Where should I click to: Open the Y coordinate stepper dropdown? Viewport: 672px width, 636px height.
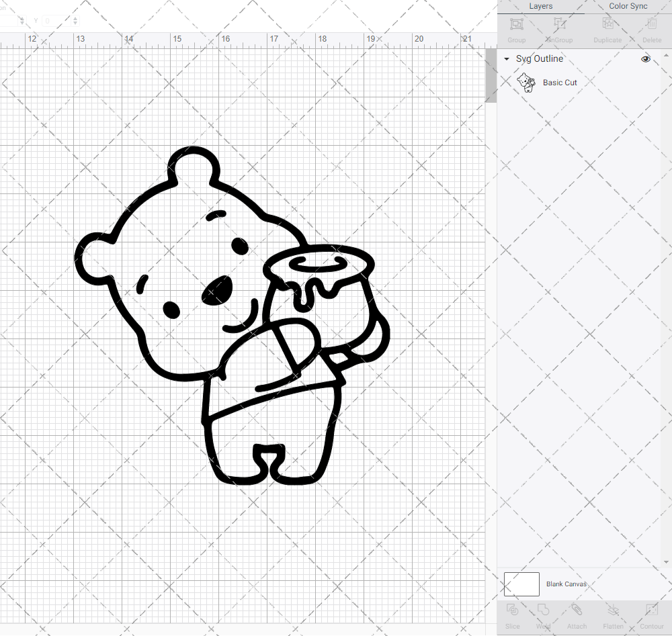tap(75, 21)
